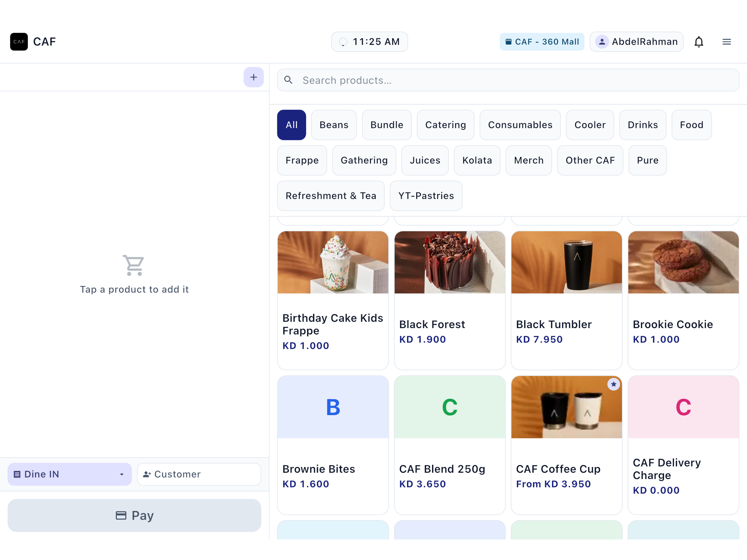Screen dimensions: 747x560
Task: Click the CAF app title text
Action: [x=44, y=42]
